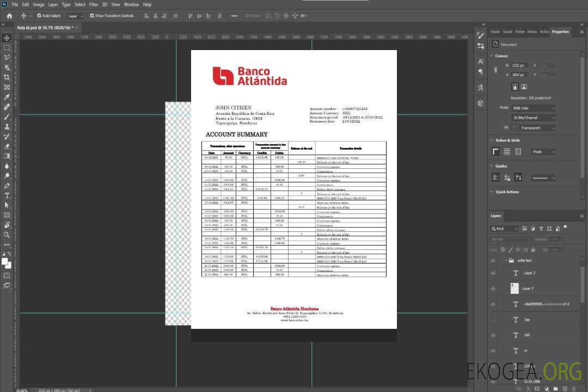The image size is (588, 392).
Task: Click the Create new layer icon
Action: coord(565,389)
